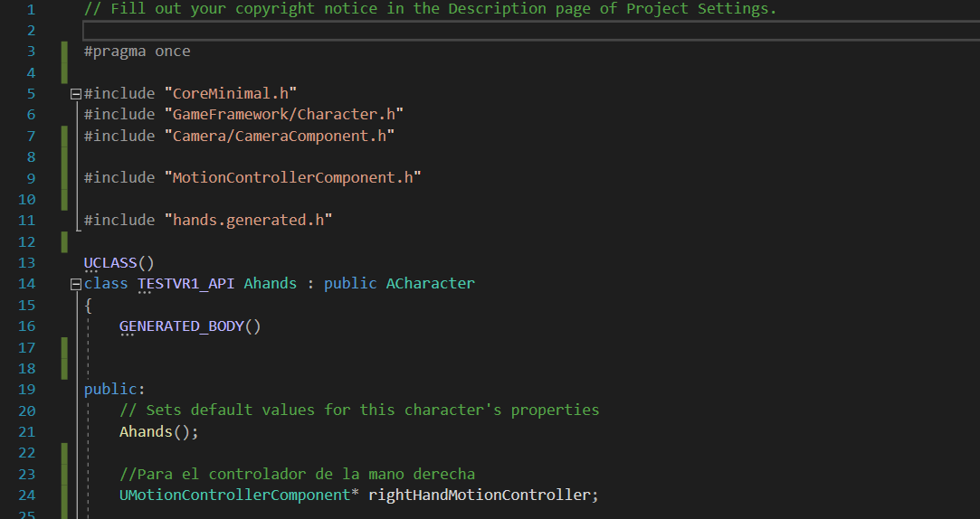Click line number 13 in the gutter

(27, 262)
